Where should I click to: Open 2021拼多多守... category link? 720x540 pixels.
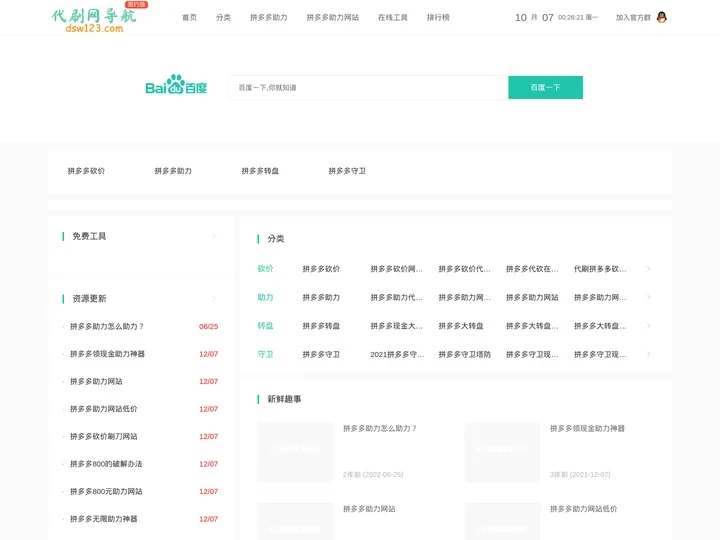(x=397, y=354)
